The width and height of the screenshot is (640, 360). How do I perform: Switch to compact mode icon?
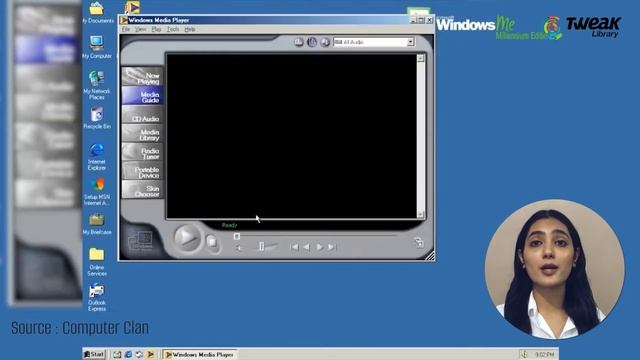[x=419, y=242]
